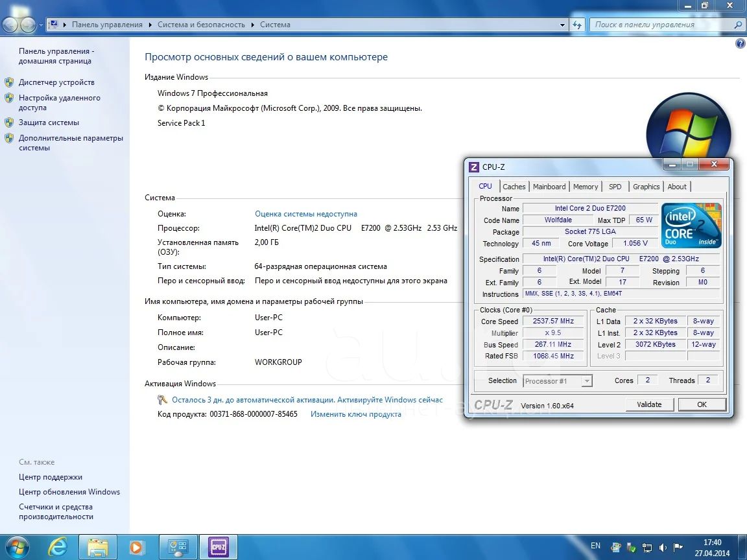Click shield icon beside Дополнительные параметры системы
The width and height of the screenshot is (747, 560).
pos(9,139)
